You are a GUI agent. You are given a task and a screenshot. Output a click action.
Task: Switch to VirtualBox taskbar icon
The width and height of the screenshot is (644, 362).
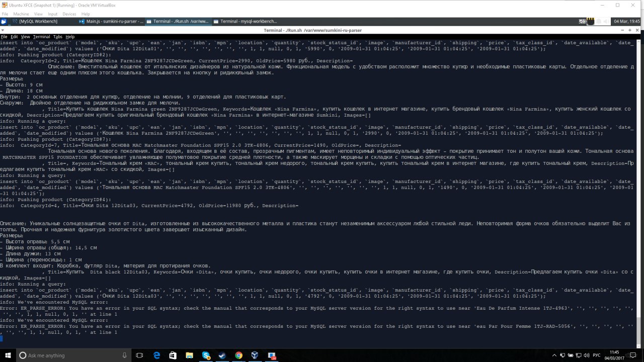[255, 355]
